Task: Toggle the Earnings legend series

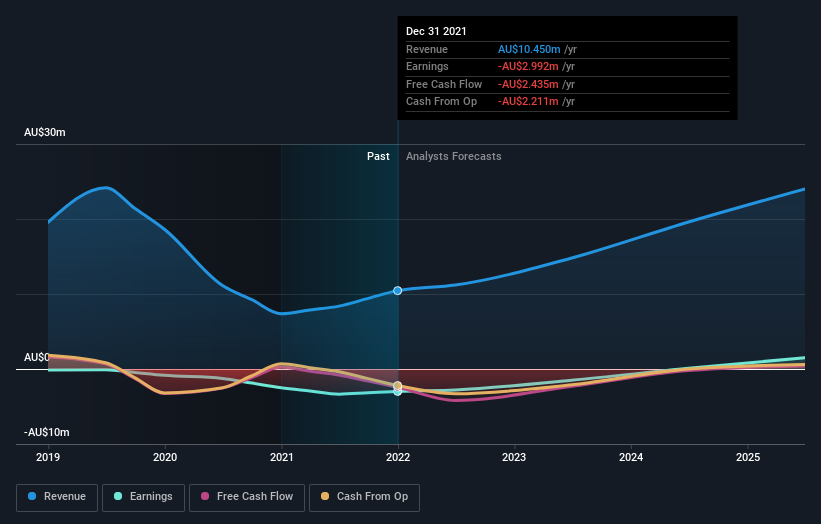Action: 143,497
